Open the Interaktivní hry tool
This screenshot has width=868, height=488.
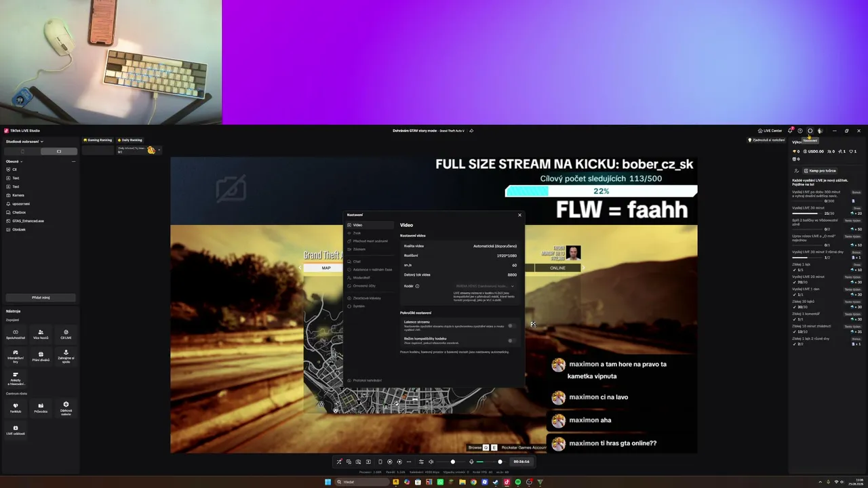(x=16, y=356)
